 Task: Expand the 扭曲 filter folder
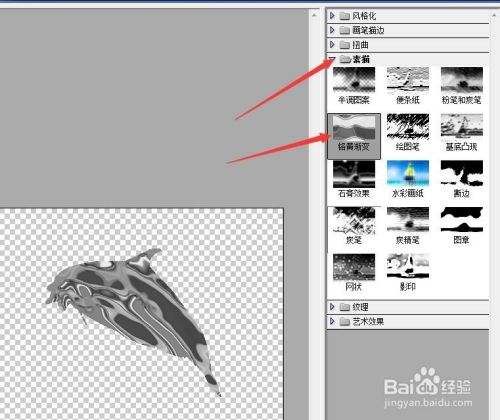pyautogui.click(x=332, y=44)
